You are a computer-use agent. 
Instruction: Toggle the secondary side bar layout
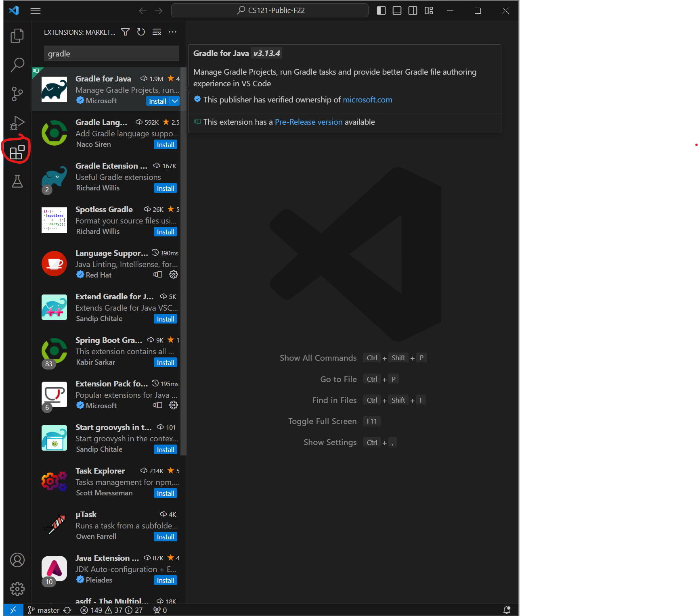413,11
